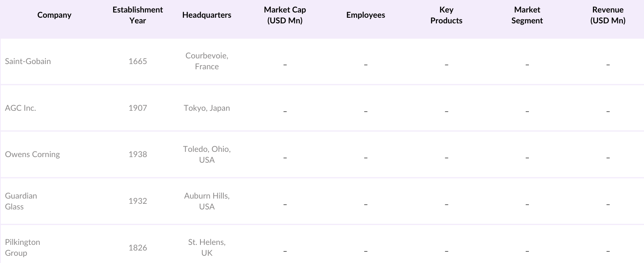
Task: Click the AGC Inc. company name
Action: click(21, 108)
